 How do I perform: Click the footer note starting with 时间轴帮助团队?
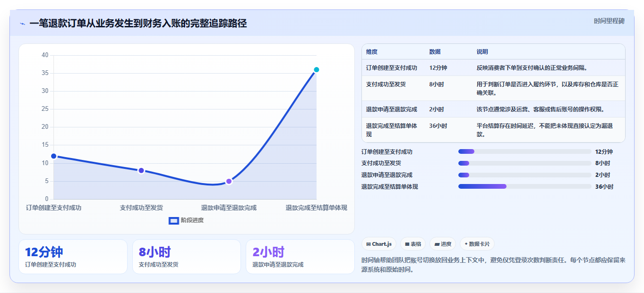click(x=493, y=265)
